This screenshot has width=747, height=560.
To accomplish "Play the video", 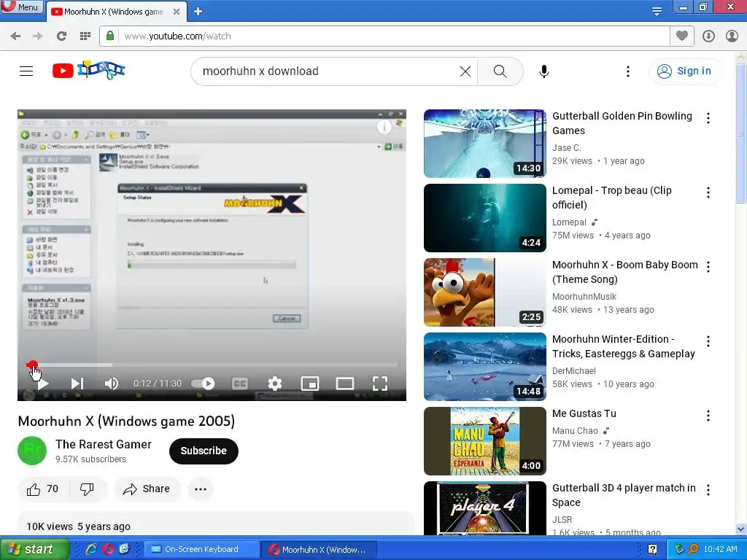I will [x=43, y=384].
